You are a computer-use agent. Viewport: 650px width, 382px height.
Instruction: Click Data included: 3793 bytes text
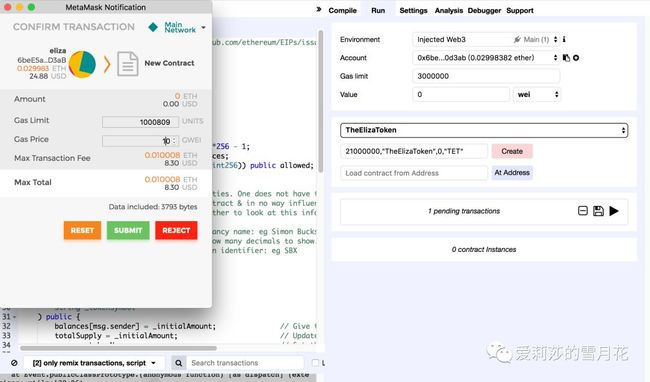coord(153,207)
